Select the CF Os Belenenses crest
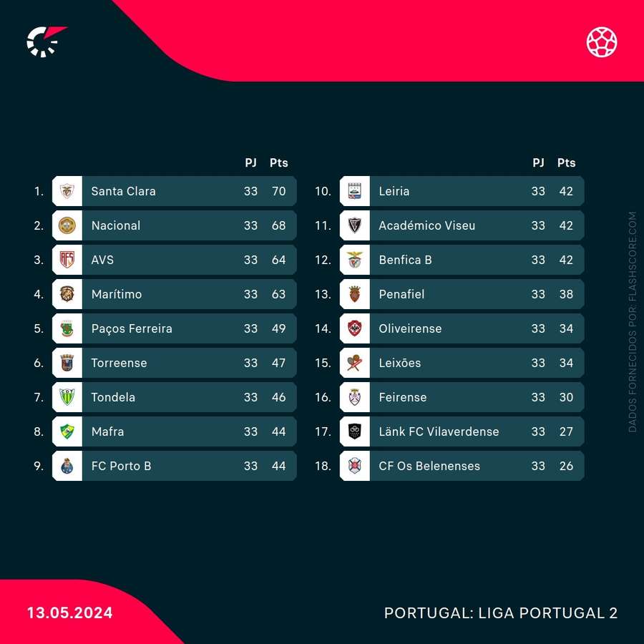 pos(355,466)
